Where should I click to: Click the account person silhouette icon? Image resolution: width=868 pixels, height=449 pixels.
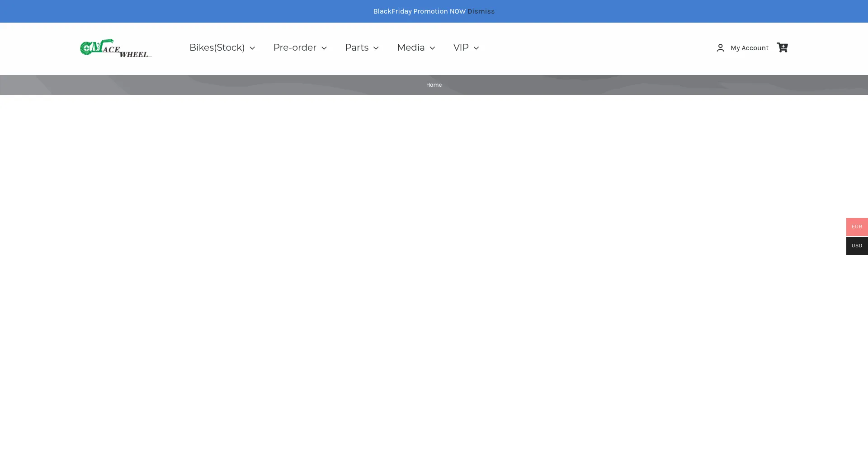pos(720,47)
